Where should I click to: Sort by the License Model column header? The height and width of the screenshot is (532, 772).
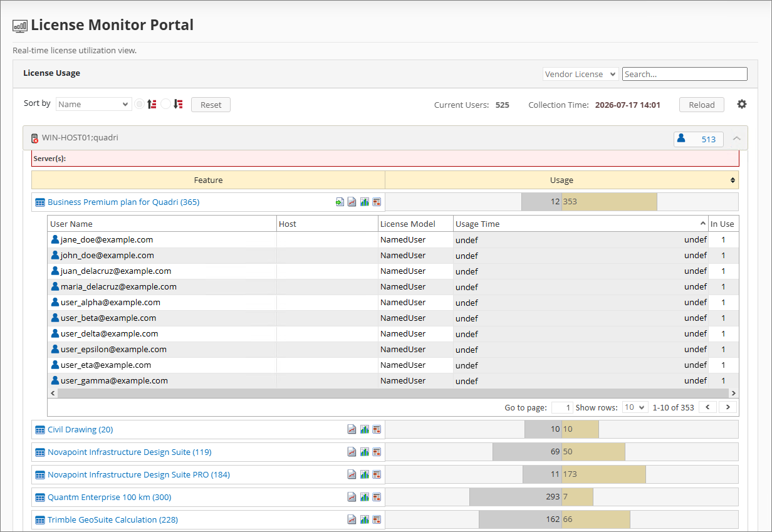(x=415, y=224)
